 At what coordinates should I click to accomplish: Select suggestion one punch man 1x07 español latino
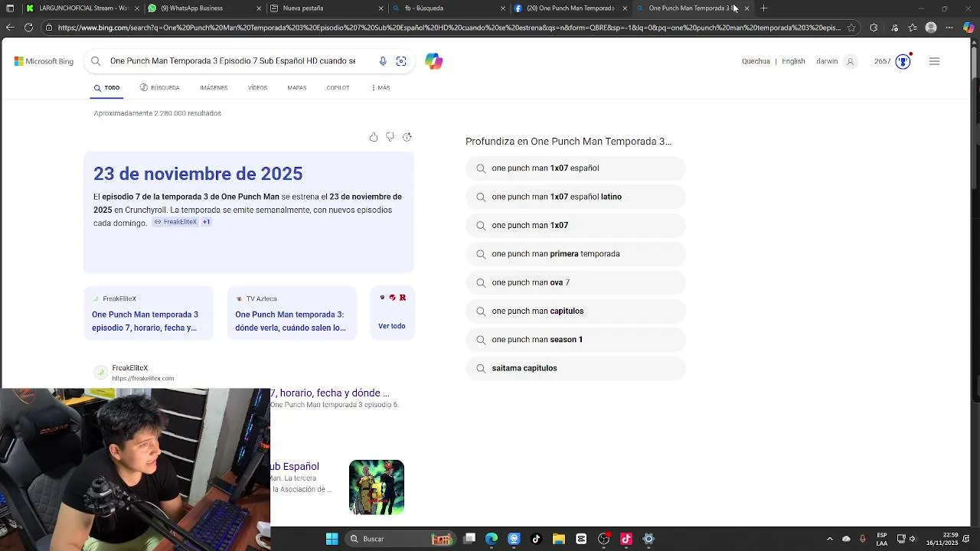tap(575, 197)
